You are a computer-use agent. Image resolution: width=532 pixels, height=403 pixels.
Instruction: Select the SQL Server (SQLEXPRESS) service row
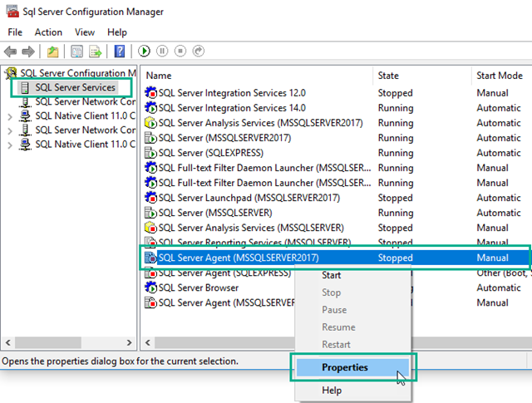click(x=210, y=153)
